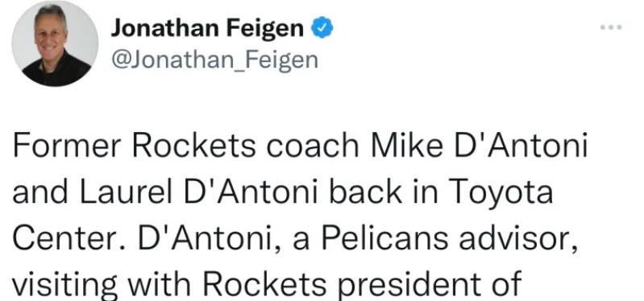Click the words "Former Rockets coach"

[x=186, y=145]
